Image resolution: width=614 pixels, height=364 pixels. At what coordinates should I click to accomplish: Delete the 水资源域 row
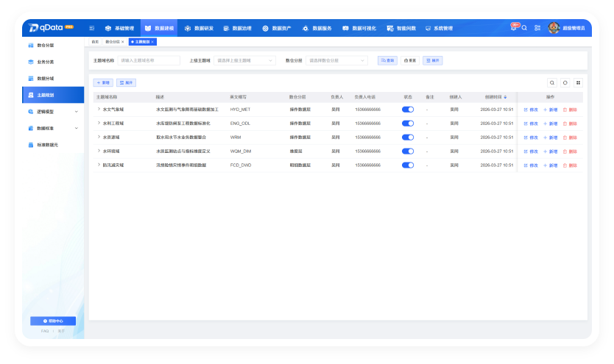[x=570, y=138]
